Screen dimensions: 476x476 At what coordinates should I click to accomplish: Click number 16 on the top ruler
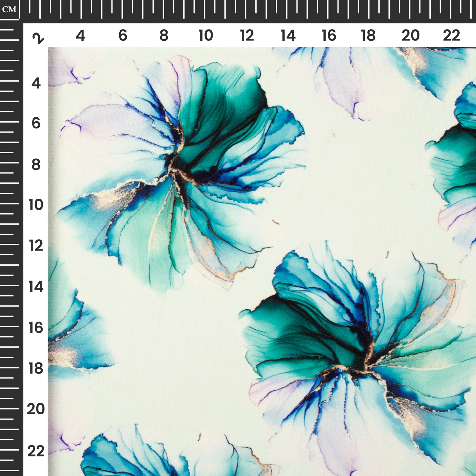point(329,36)
